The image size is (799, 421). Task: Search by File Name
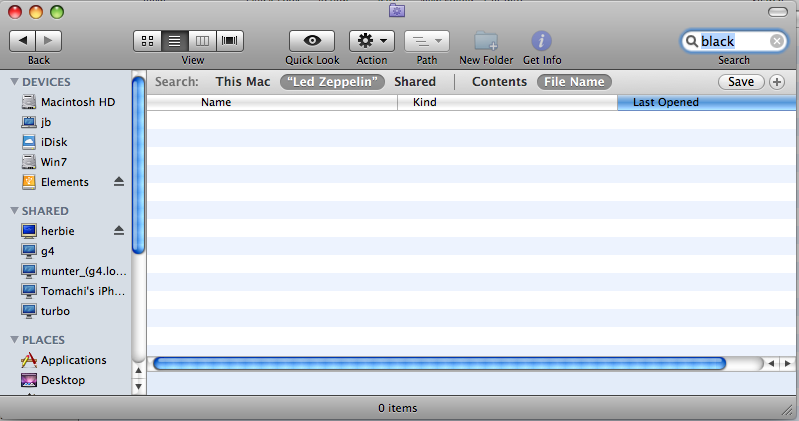tap(574, 82)
